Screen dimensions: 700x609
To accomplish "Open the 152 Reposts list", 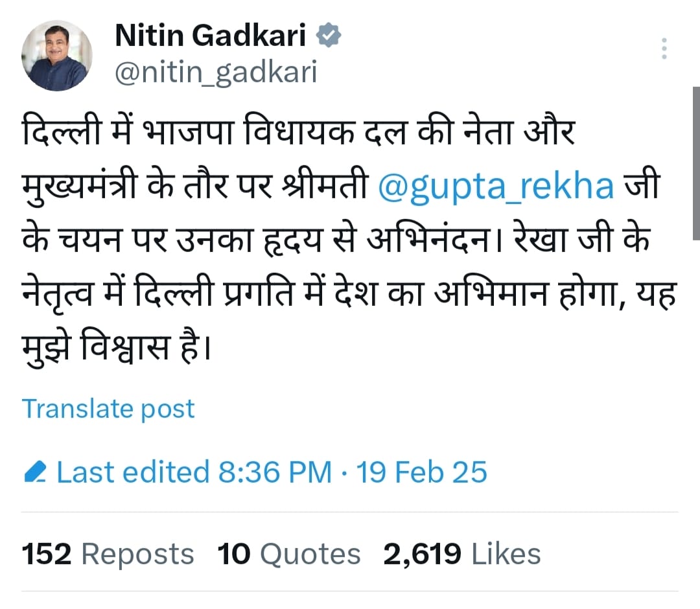I will 108,555.
